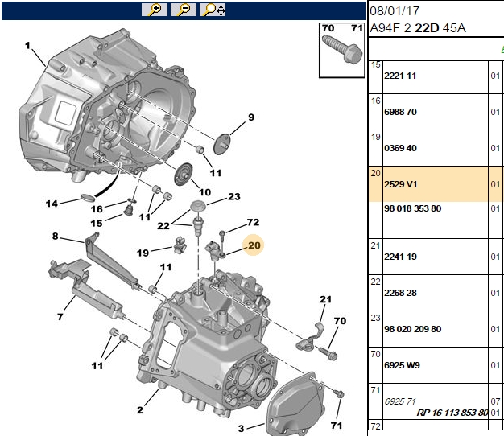Select highlighted part 2529 V1

point(401,184)
